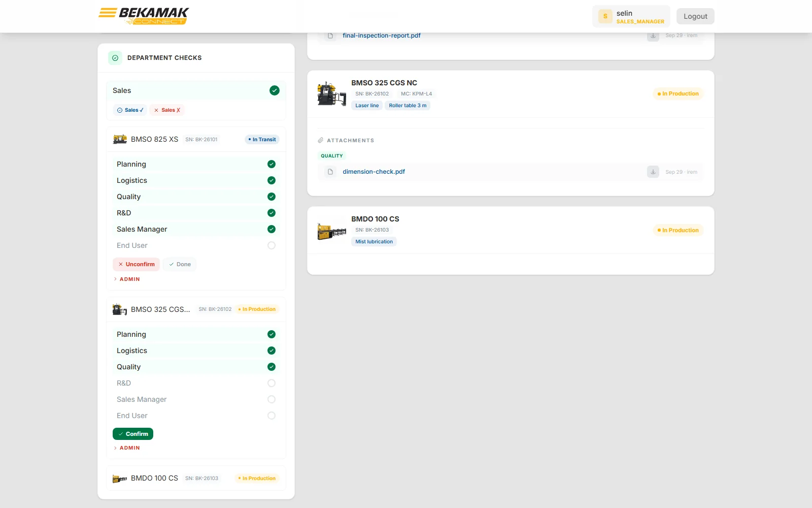Click the Roller table 3 m tag
The image size is (812, 508).
408,106
